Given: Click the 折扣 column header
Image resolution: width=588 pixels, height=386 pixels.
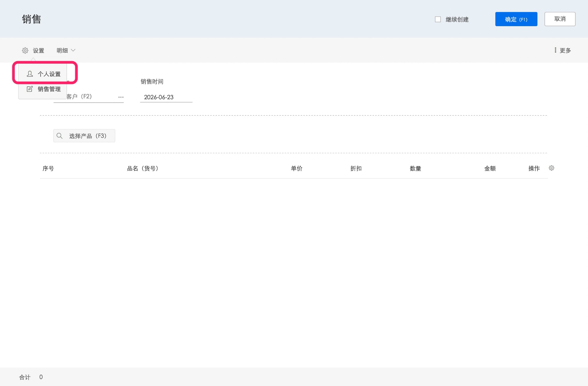Looking at the screenshot, I should [356, 168].
